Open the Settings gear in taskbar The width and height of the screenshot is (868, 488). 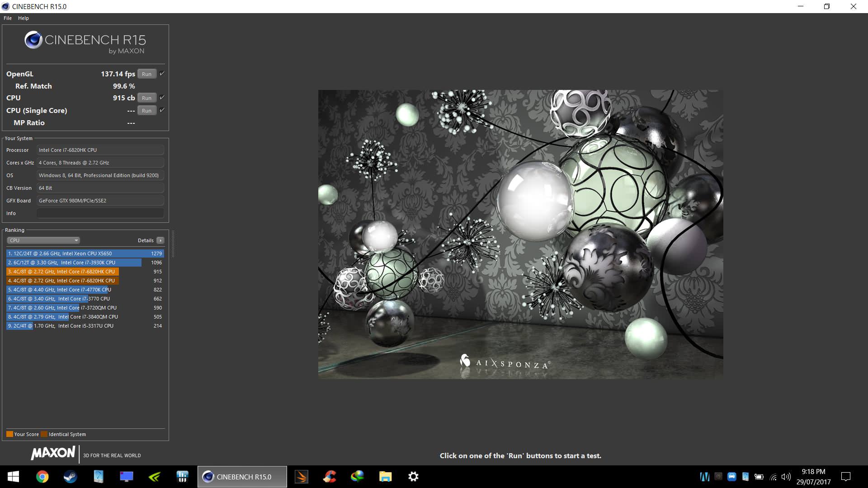pos(413,477)
